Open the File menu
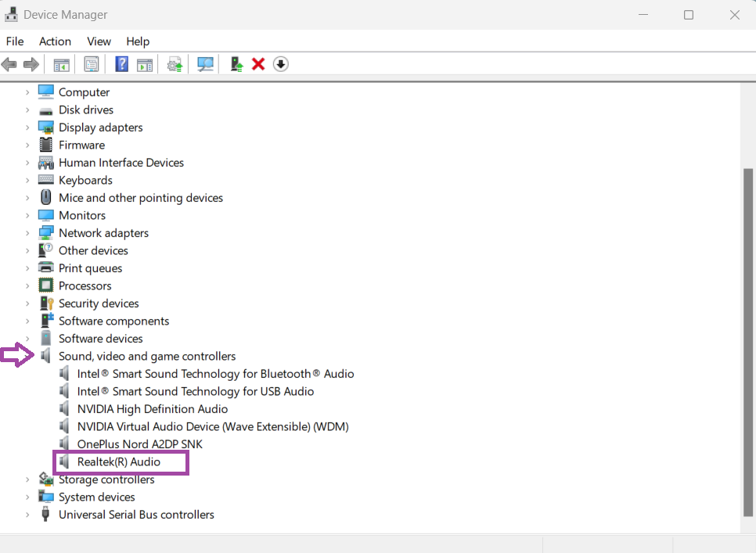This screenshot has height=553, width=756. click(x=14, y=41)
